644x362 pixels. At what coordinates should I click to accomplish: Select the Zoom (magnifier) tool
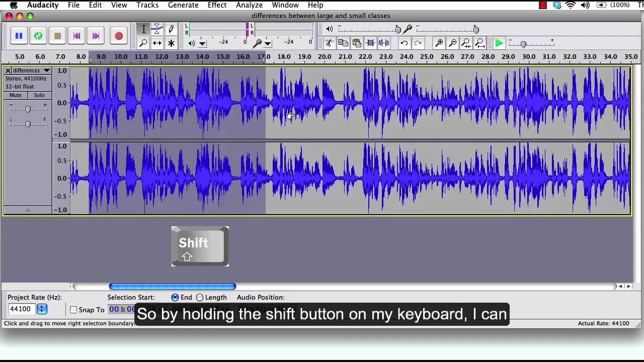[x=143, y=43]
